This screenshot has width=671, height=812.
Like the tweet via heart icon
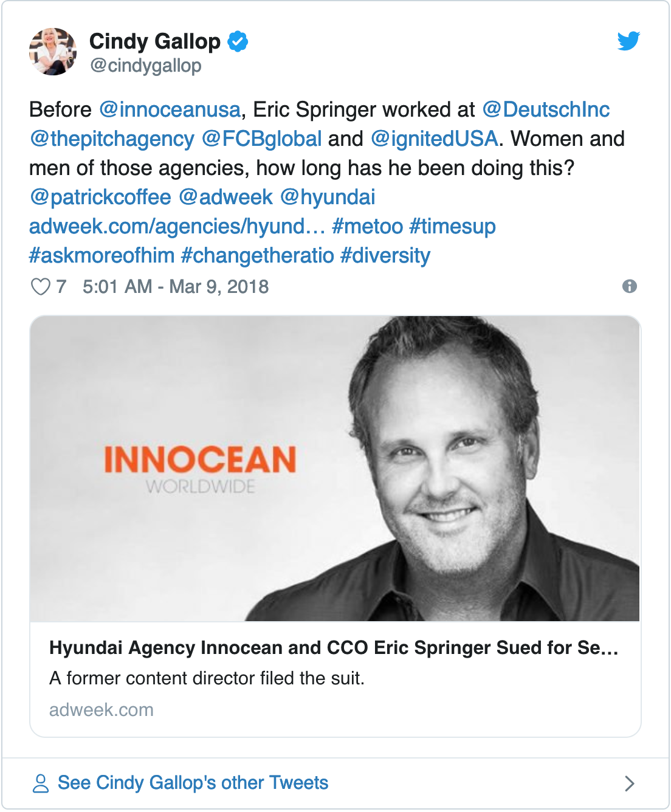click(x=41, y=286)
